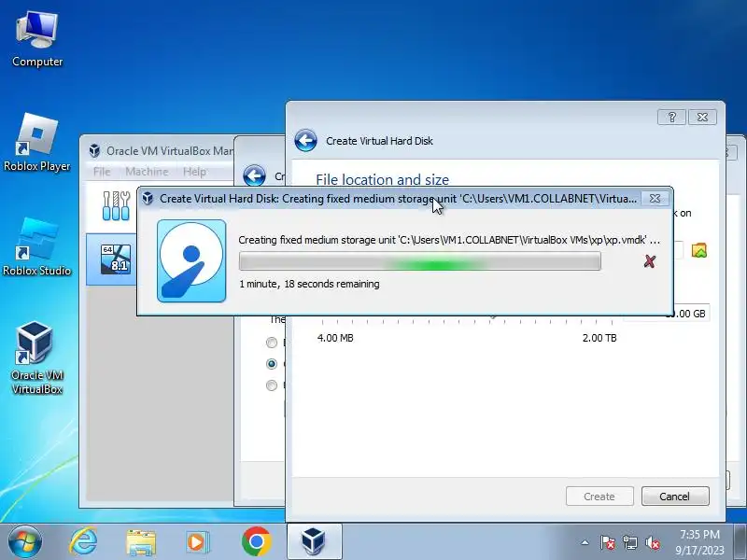Select the Windows 8.1 VM icon in Manager
Image resolution: width=747 pixels, height=560 pixels.
(116, 259)
